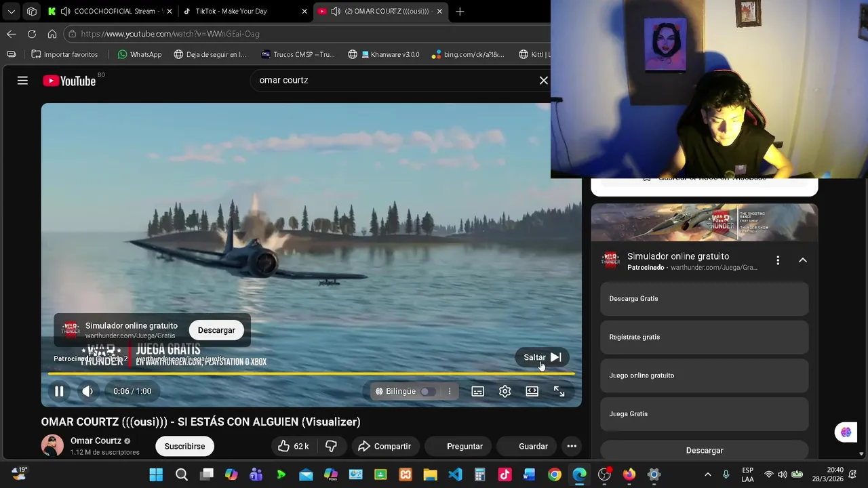Seek on the yellow ad progress bar

pos(311,373)
